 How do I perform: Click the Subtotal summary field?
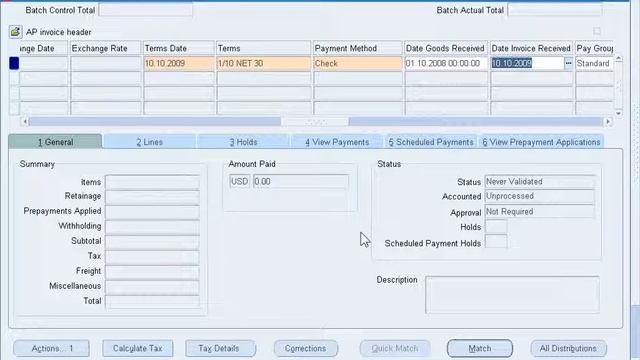coord(152,241)
